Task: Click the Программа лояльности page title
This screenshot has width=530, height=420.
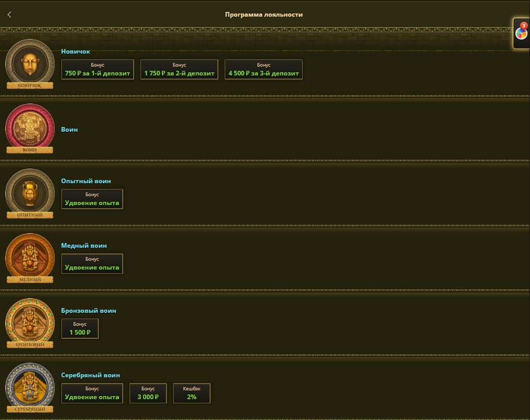Action: coord(264,15)
